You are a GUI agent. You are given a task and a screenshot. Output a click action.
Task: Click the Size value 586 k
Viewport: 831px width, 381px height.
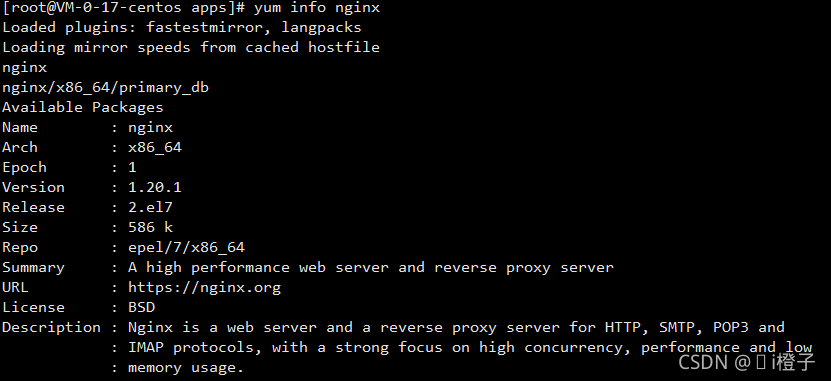tap(150, 227)
